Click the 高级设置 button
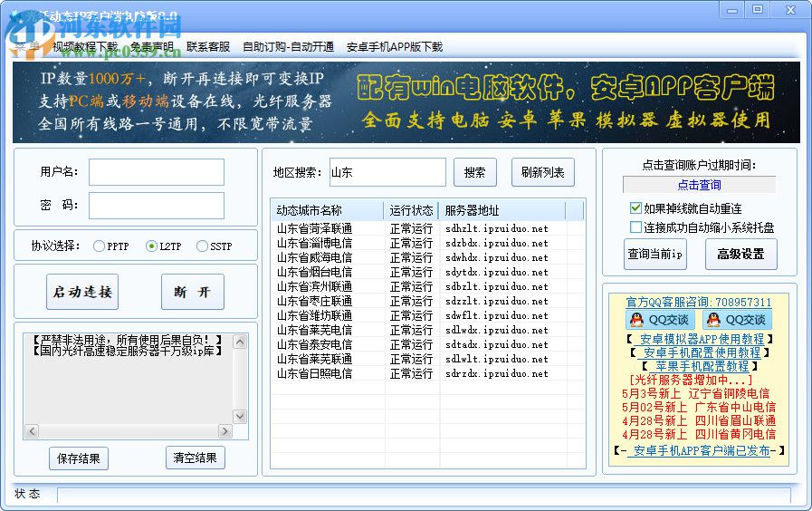The image size is (812, 511). [741, 254]
